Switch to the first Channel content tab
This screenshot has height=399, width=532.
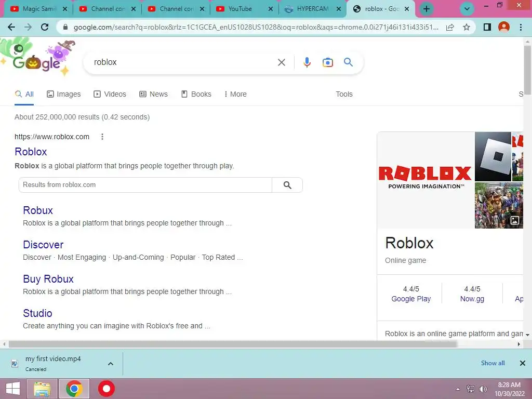(x=107, y=9)
